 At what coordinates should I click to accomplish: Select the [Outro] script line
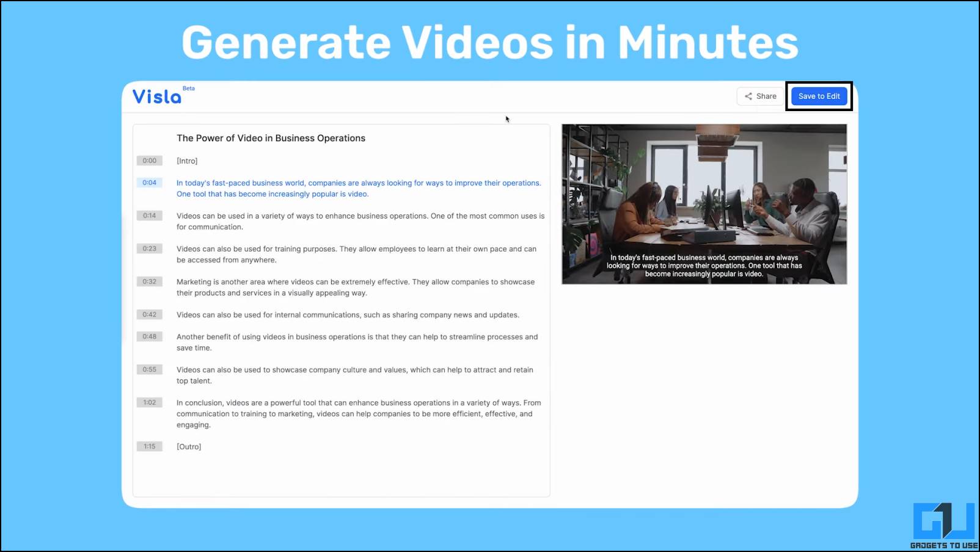point(189,447)
